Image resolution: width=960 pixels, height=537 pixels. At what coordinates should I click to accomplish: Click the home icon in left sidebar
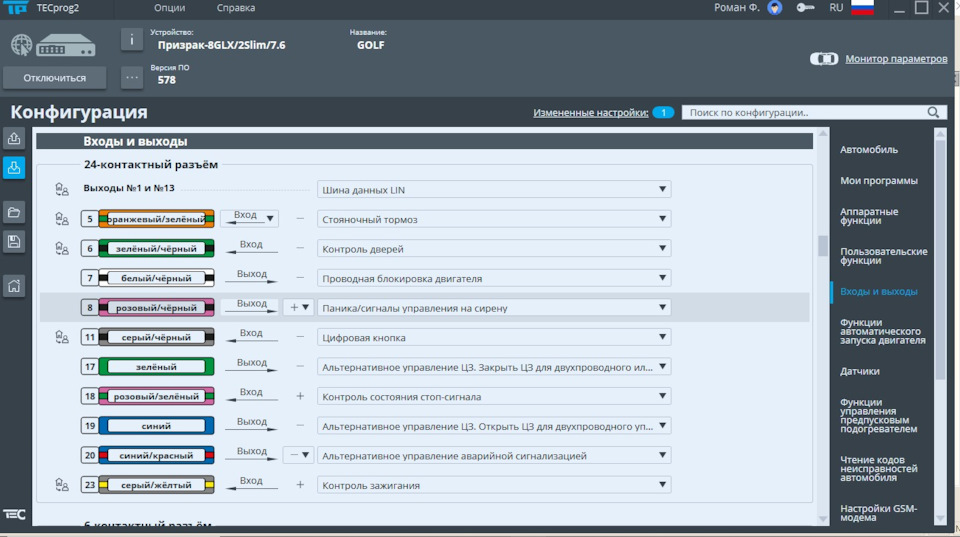click(14, 286)
